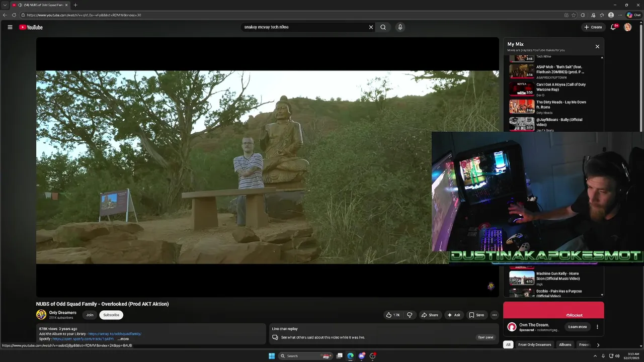This screenshot has height=362, width=644.
Task: Close the My Mix playlist panel
Action: point(597,46)
